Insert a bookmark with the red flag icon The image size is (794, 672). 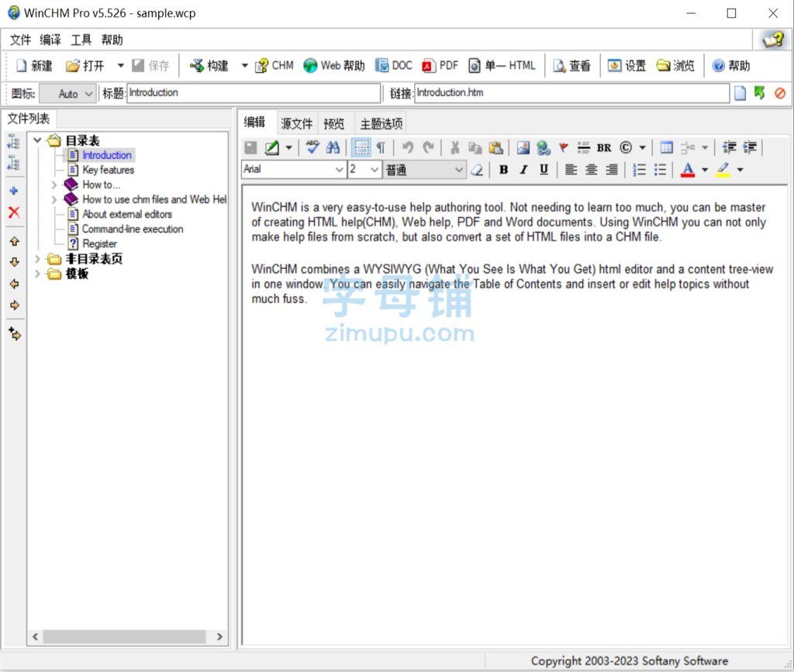click(563, 147)
